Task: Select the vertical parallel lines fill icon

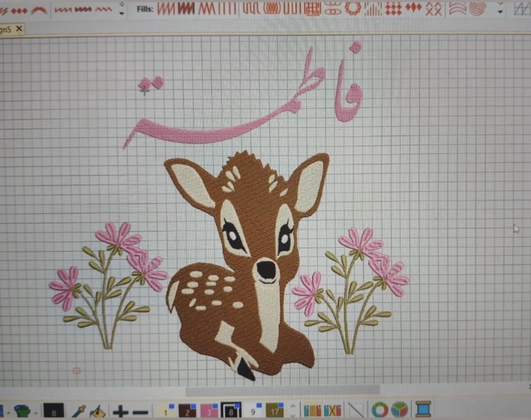Action: click(228, 8)
